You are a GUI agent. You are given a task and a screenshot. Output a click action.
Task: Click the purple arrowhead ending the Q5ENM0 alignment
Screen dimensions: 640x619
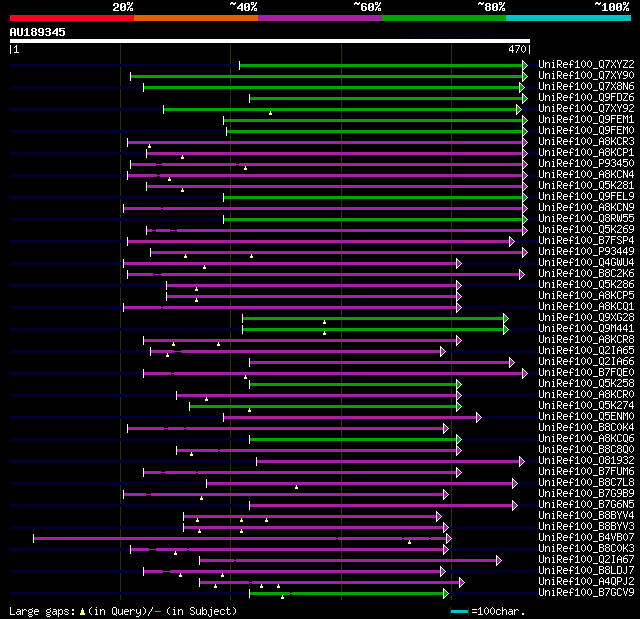479,417
